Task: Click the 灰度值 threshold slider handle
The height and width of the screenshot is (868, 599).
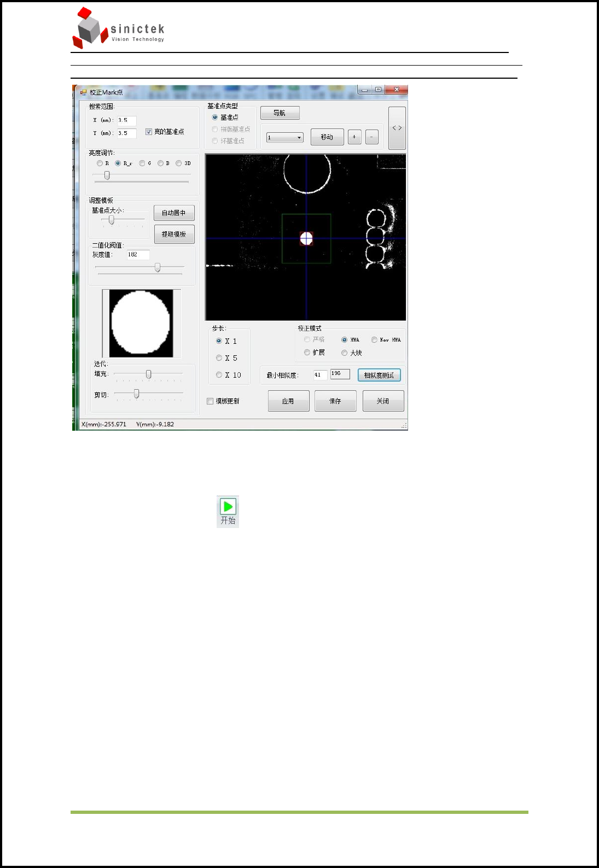Action: click(x=158, y=267)
